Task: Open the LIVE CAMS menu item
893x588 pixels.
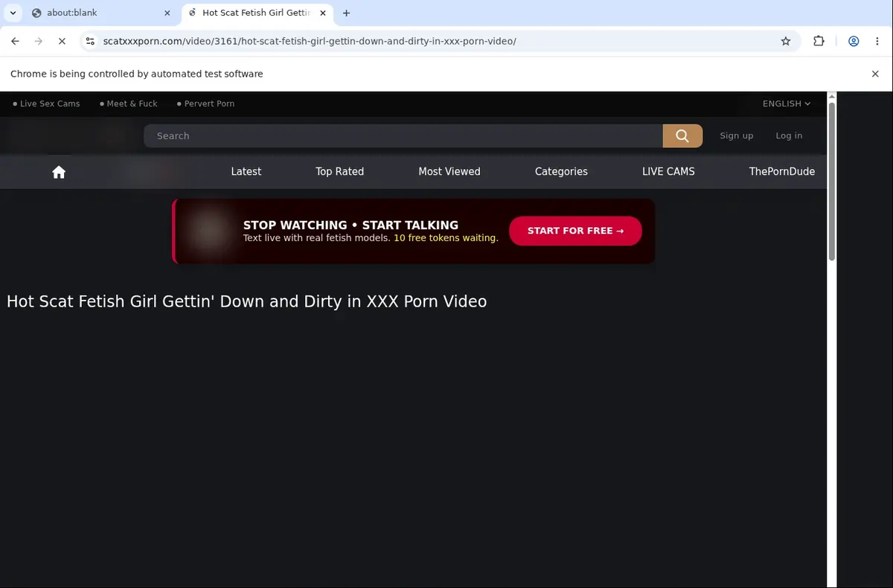Action: pyautogui.click(x=668, y=171)
